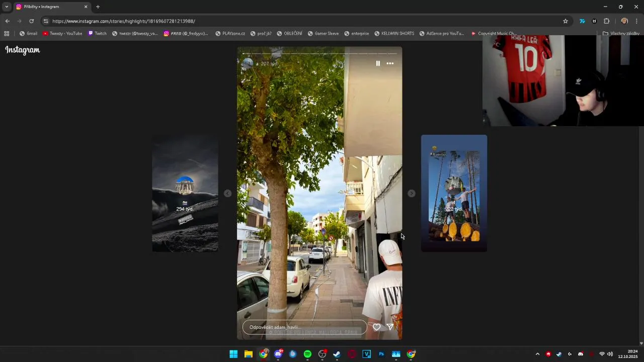Open 'Tweezy - YouTube' bookmark
Viewport: 644px width, 362px height.
[x=62, y=34]
